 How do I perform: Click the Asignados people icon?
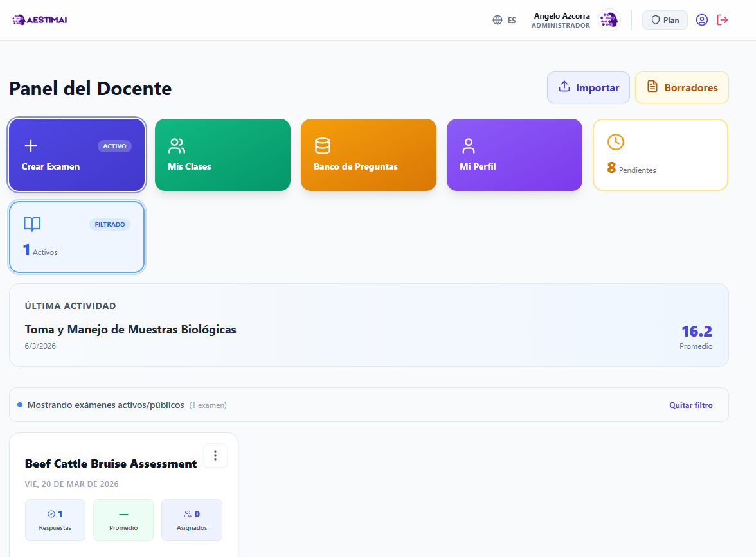[x=188, y=514]
